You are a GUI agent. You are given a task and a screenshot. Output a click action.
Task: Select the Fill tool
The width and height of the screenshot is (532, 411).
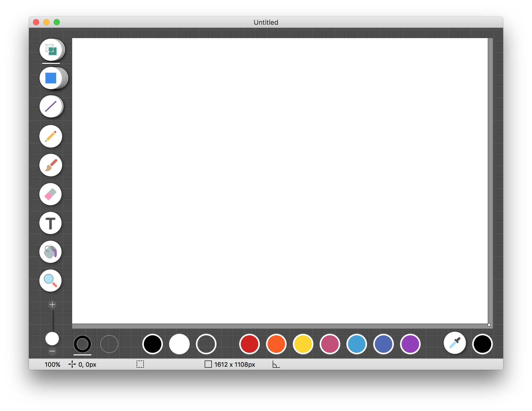click(51, 252)
